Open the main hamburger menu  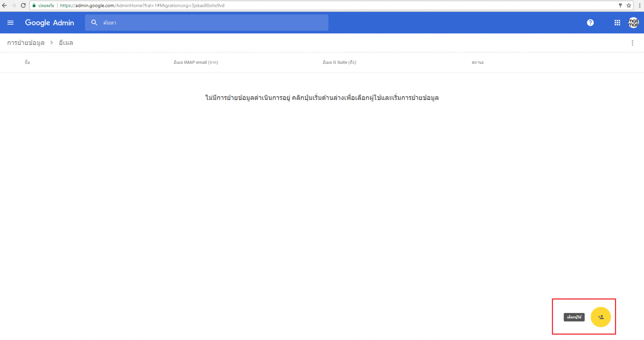point(10,23)
